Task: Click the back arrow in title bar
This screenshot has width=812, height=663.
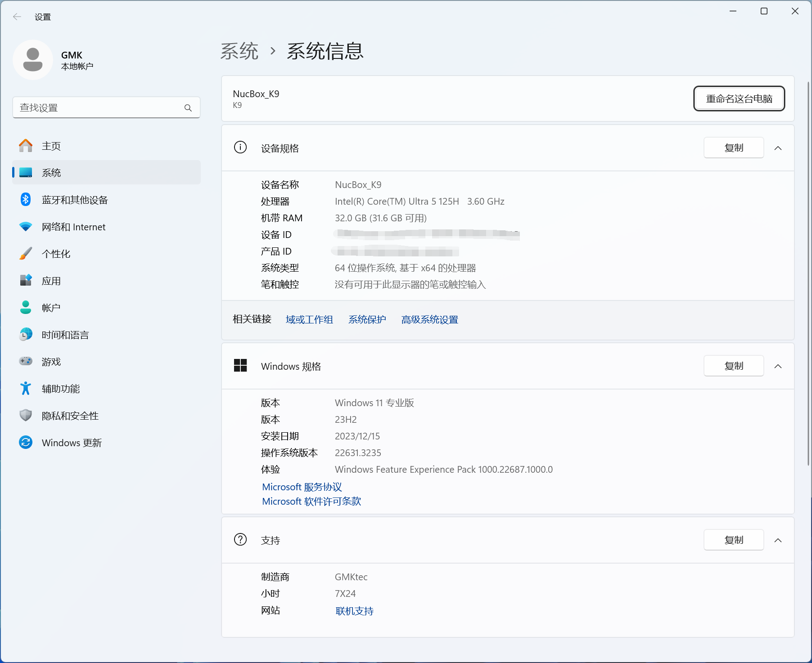Action: coord(17,17)
